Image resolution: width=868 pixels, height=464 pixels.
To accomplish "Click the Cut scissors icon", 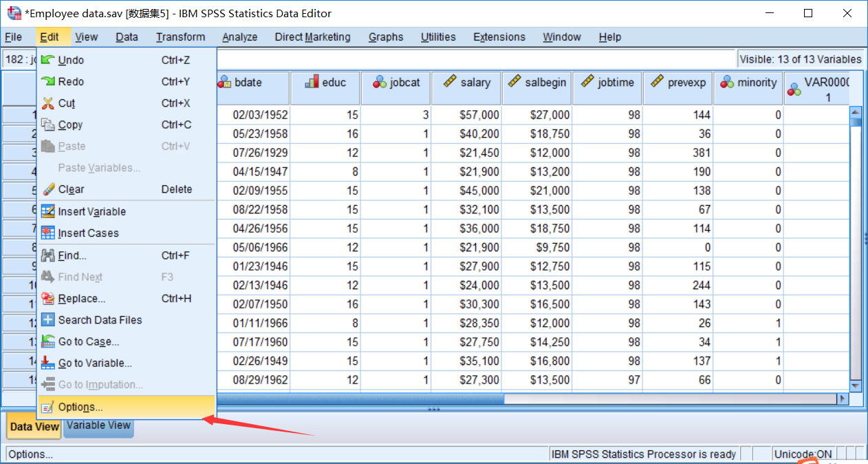I will (x=47, y=103).
